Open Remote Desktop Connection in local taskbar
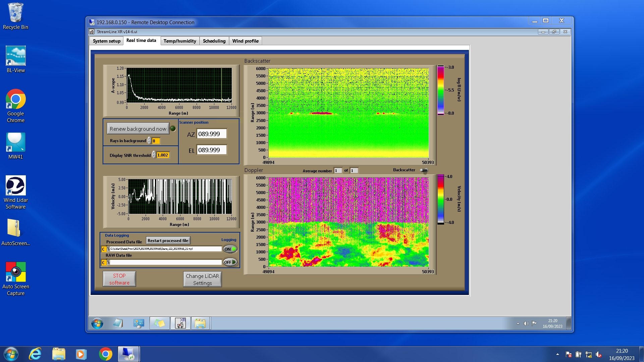Image resolution: width=644 pixels, height=362 pixels. (128, 354)
